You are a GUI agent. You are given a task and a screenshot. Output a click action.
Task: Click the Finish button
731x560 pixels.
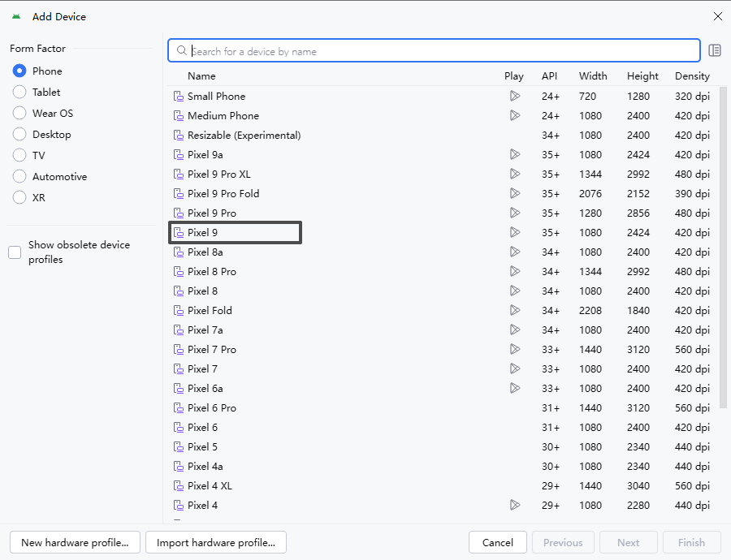(692, 542)
